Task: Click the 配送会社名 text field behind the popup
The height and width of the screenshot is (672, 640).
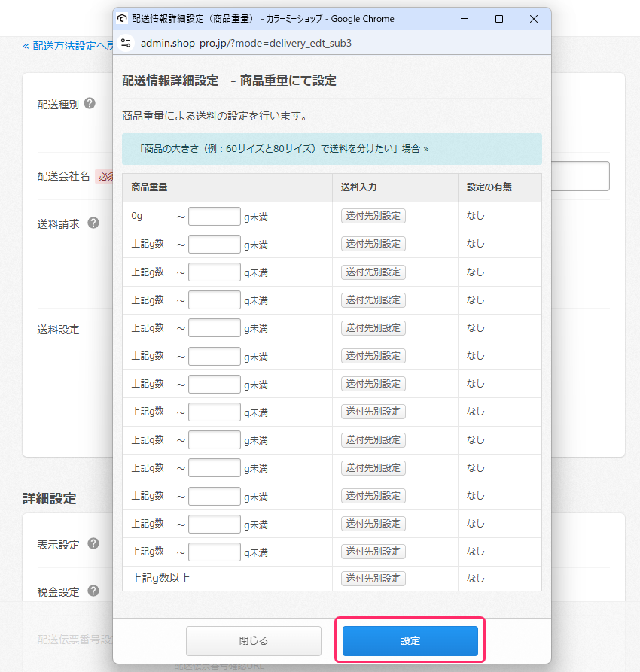Action: pyautogui.click(x=580, y=176)
